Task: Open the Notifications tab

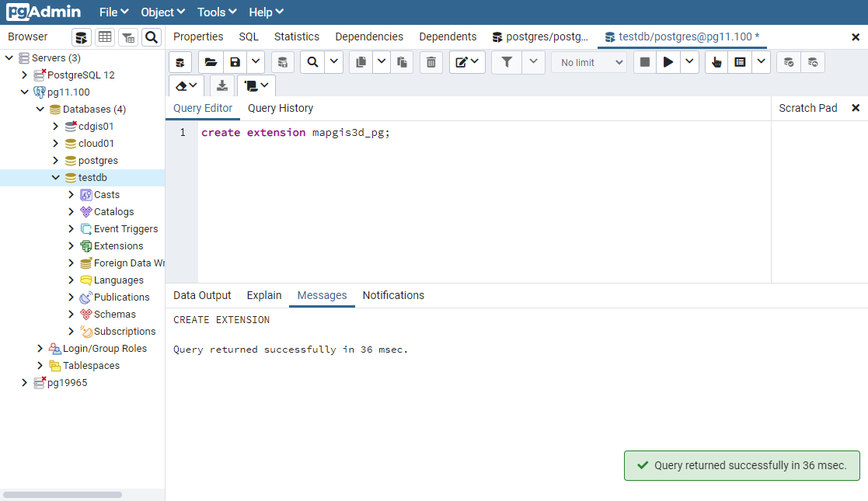Action: 393,295
